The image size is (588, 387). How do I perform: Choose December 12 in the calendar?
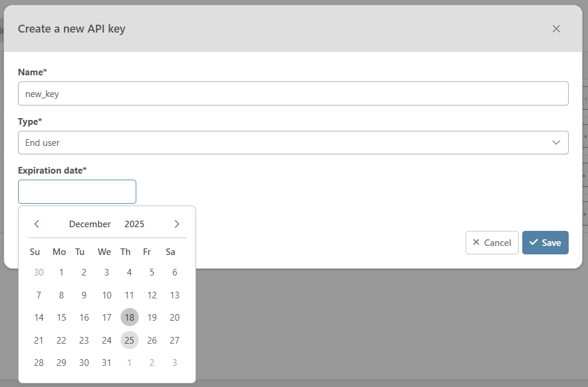point(152,295)
